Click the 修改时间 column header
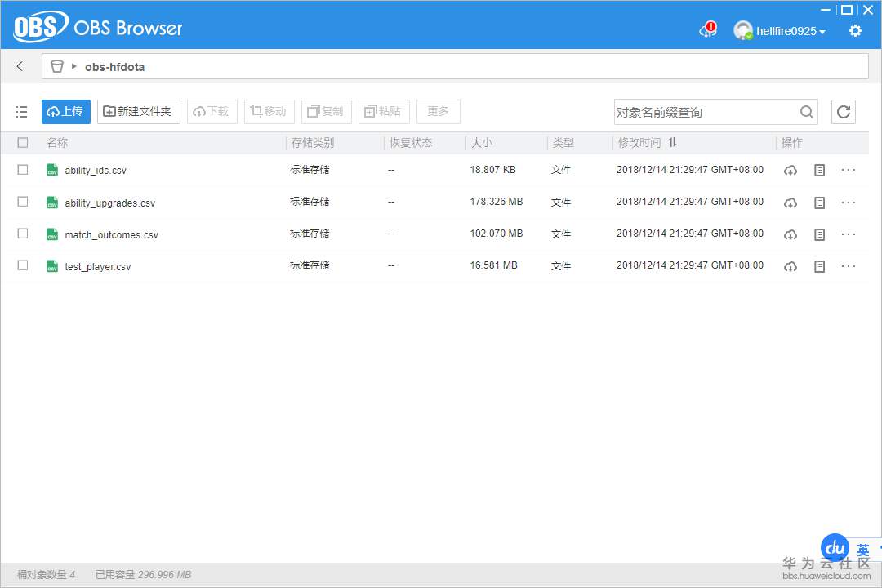882x588 pixels. coord(639,143)
